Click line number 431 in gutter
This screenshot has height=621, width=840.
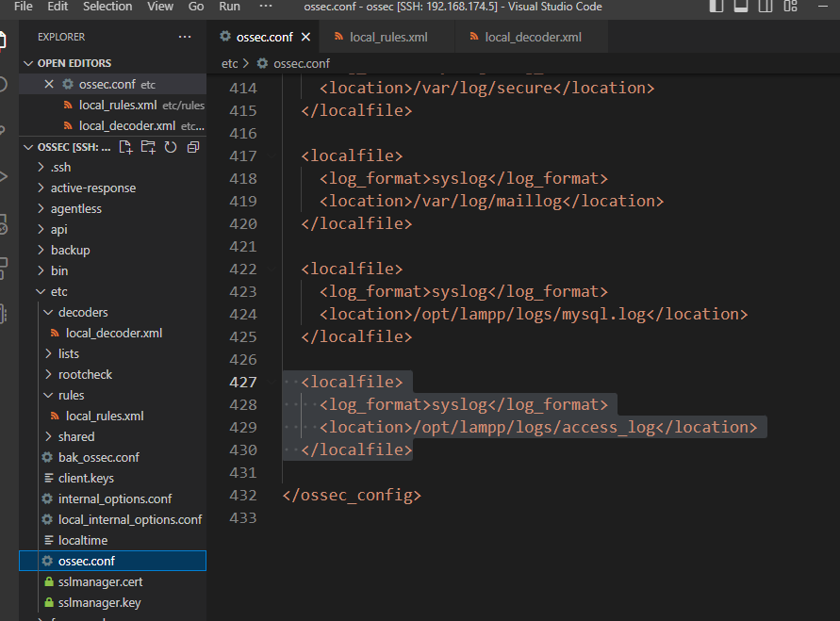[242, 473]
